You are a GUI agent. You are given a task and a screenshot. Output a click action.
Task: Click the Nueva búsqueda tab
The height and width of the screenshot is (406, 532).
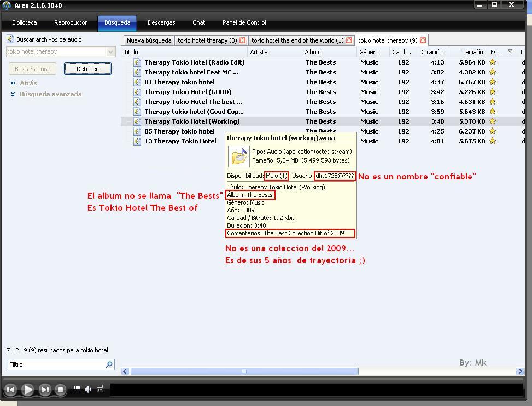tap(149, 40)
